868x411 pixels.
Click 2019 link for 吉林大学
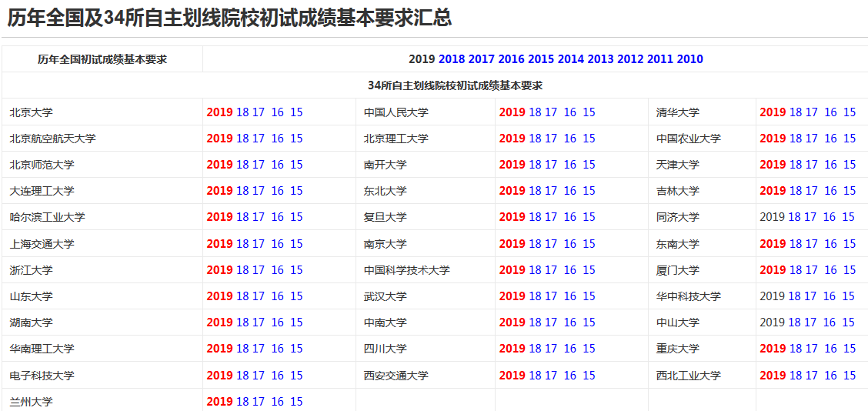773,191
